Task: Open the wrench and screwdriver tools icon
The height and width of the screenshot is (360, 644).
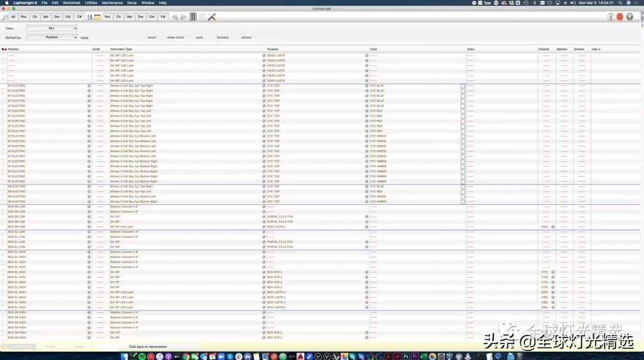Action: (212, 17)
